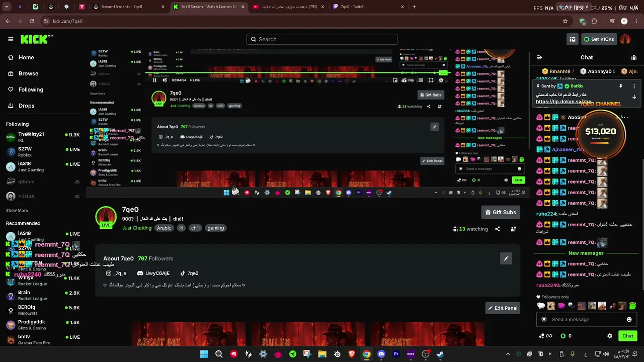Image resolution: width=644 pixels, height=362 pixels.
Task: Click the Search input field
Action: (322, 39)
